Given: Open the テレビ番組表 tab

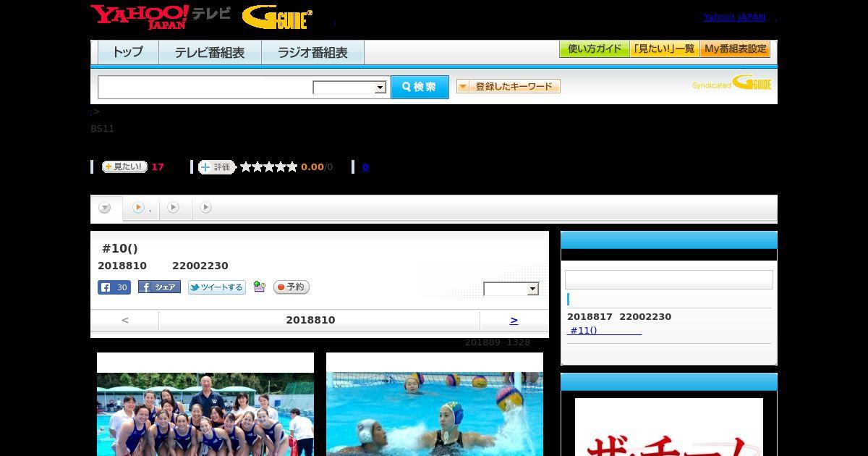Looking at the screenshot, I should point(210,52).
